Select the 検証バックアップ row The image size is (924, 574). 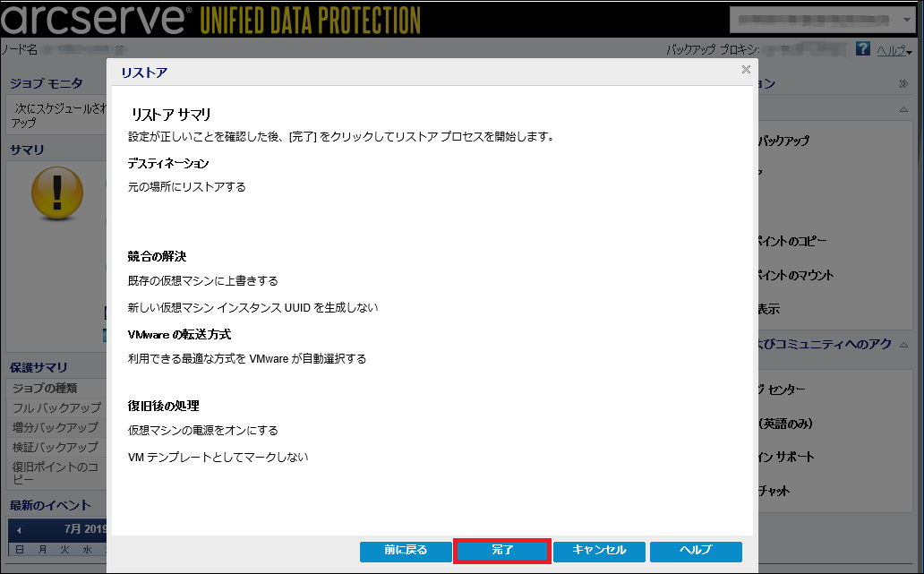(x=57, y=448)
